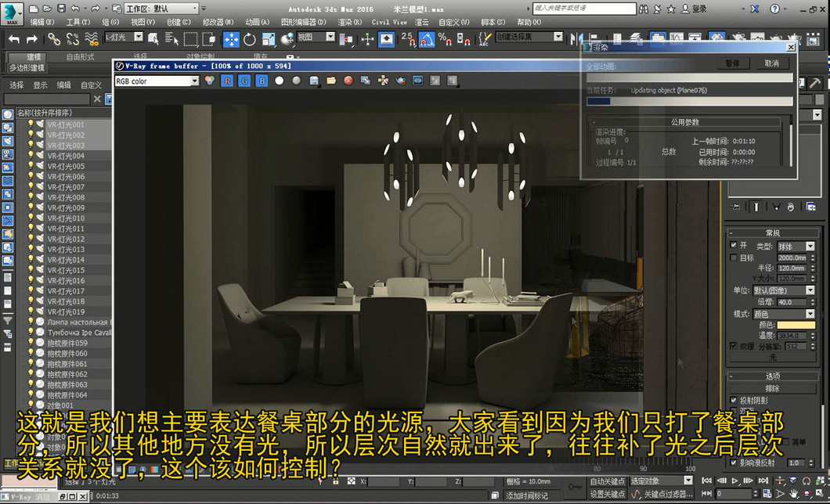
Task: Toggle the 纹理 (Texture) checkbox
Action: [x=734, y=346]
